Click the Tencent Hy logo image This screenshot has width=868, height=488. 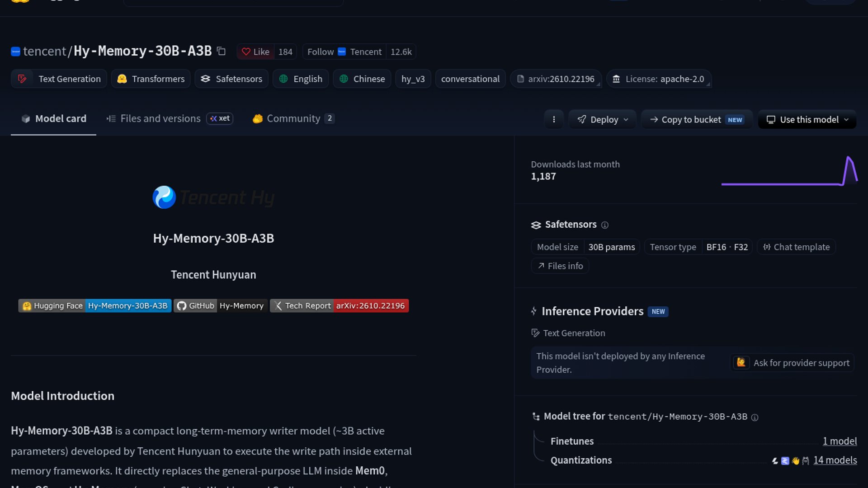click(213, 197)
